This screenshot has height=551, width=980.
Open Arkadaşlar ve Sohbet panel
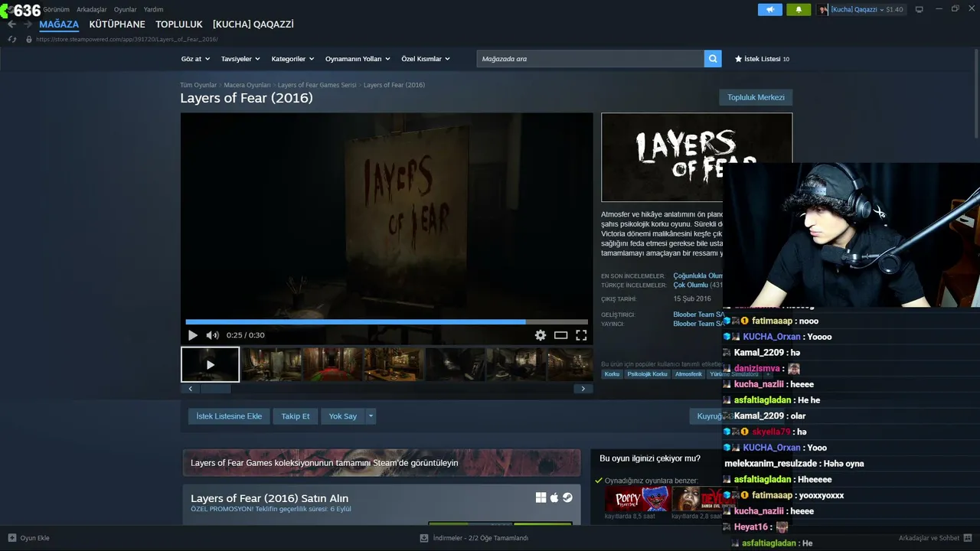click(x=935, y=538)
